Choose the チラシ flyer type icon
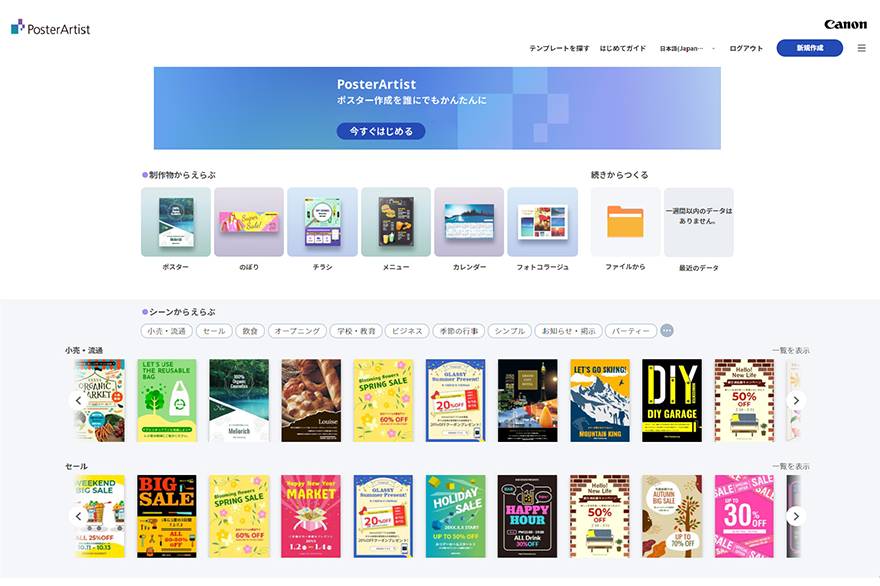The image size is (880, 586). (322, 222)
